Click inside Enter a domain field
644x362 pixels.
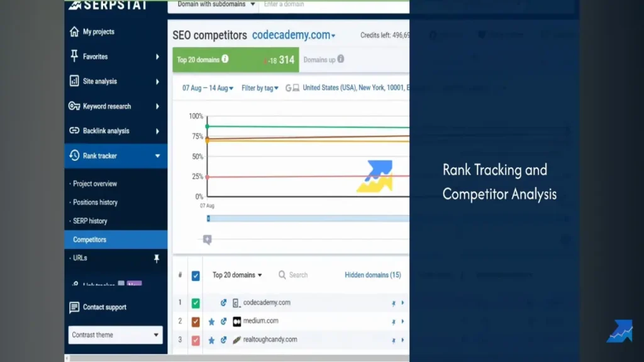[335, 4]
